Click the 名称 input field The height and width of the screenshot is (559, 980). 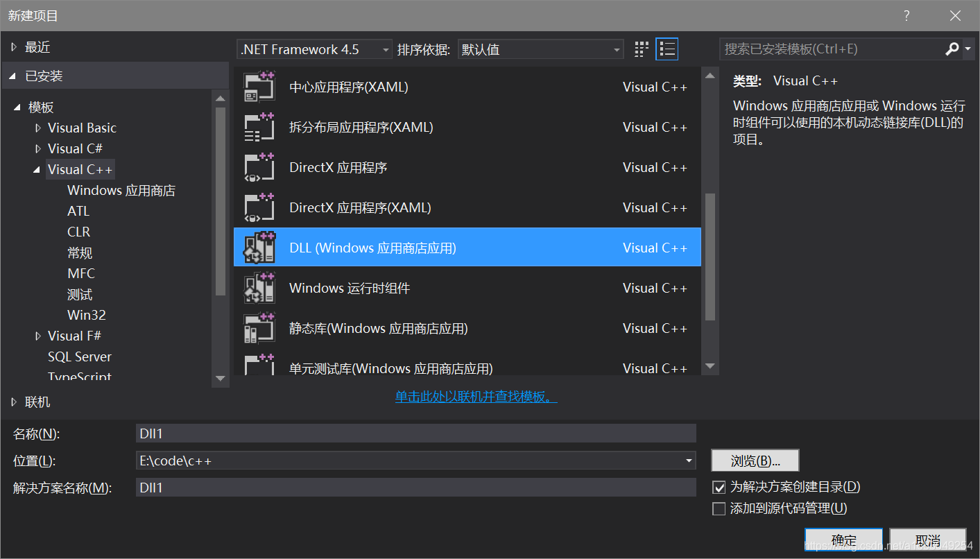(x=416, y=433)
